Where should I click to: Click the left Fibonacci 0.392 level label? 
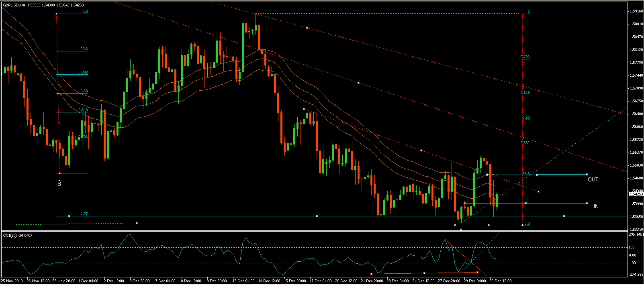tap(83, 72)
